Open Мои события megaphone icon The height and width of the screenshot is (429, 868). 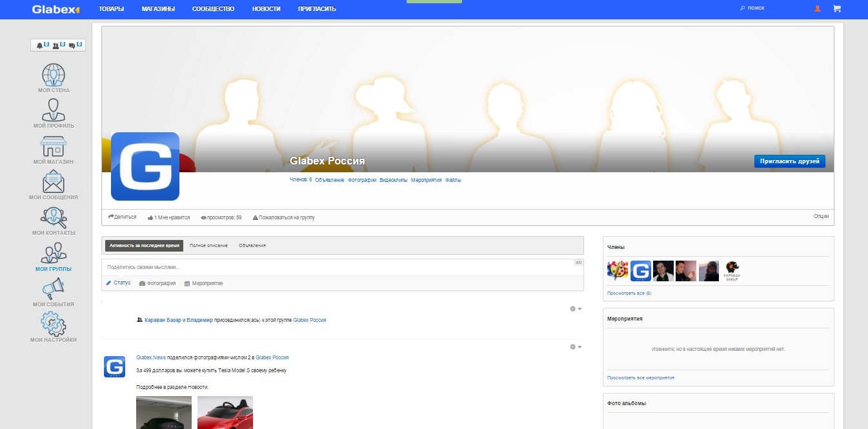pyautogui.click(x=54, y=288)
